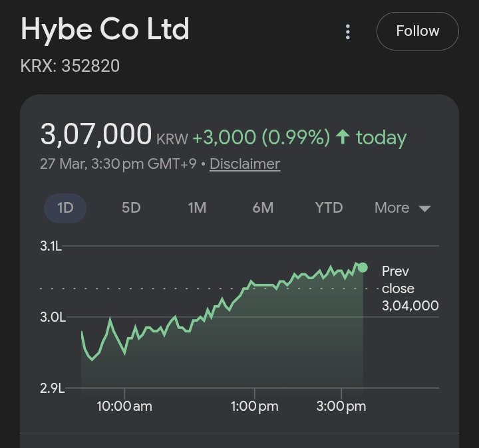Open the three-dot more options menu
This screenshot has width=479, height=448.
tap(348, 31)
